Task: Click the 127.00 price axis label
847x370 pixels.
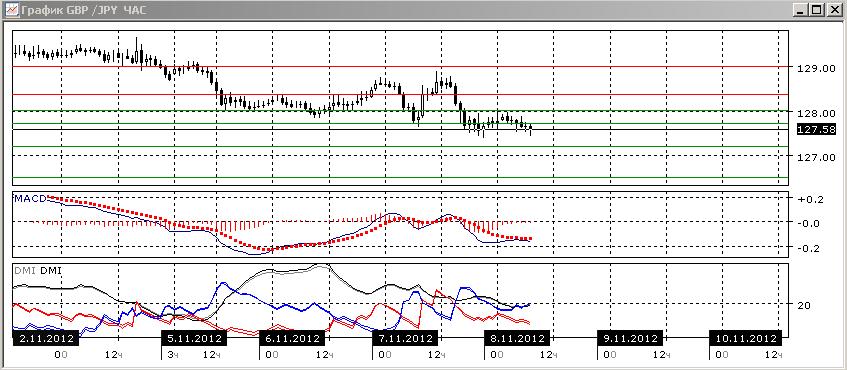Action: pos(816,157)
